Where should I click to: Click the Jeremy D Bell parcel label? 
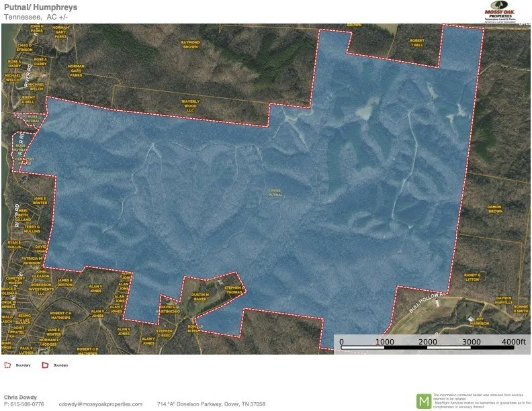pos(28,99)
